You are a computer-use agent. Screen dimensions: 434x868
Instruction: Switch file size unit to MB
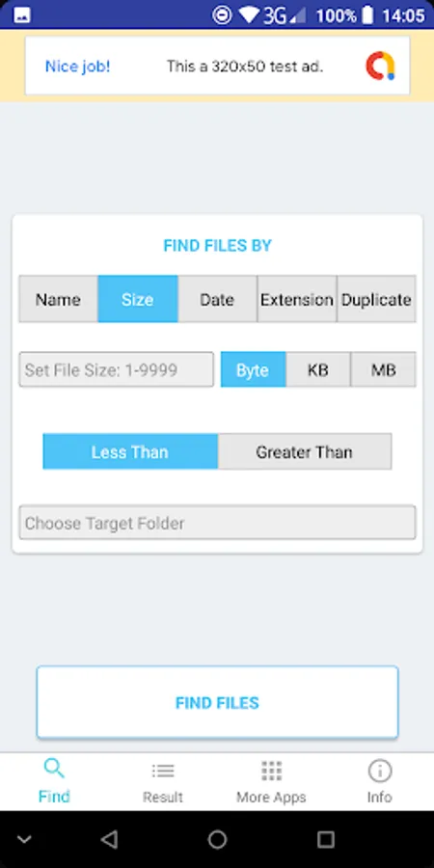click(383, 369)
